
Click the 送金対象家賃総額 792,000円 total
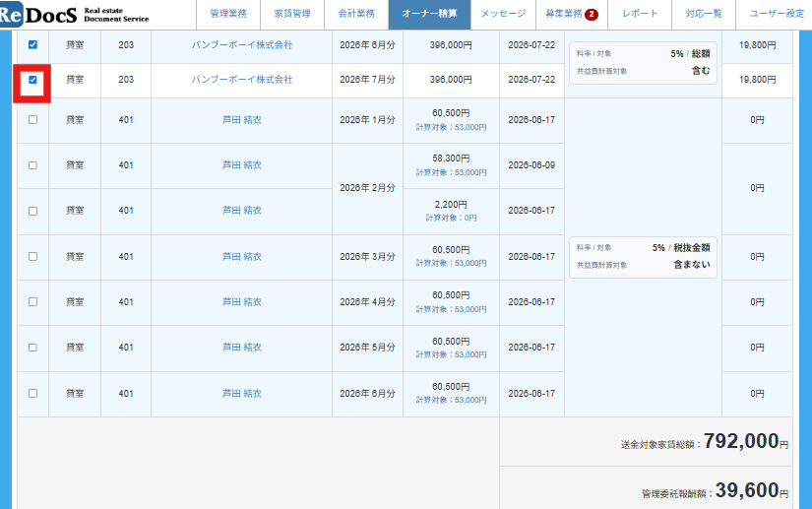705,442
